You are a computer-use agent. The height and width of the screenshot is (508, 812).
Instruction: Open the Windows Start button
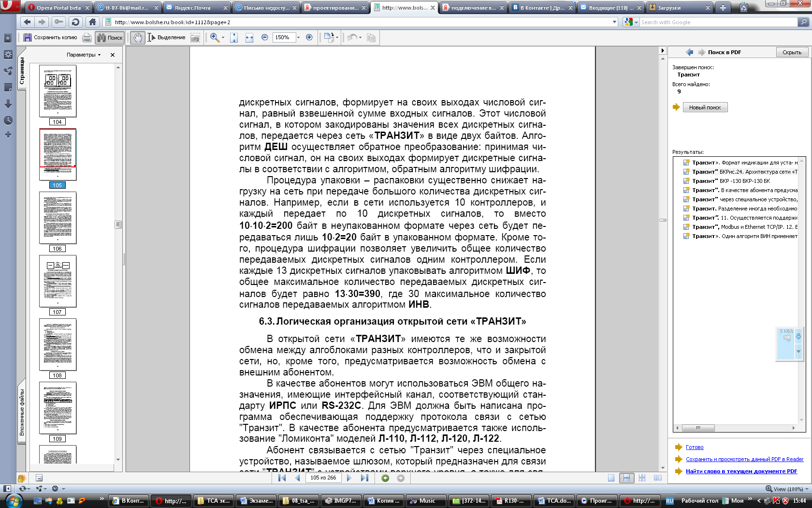point(13,500)
